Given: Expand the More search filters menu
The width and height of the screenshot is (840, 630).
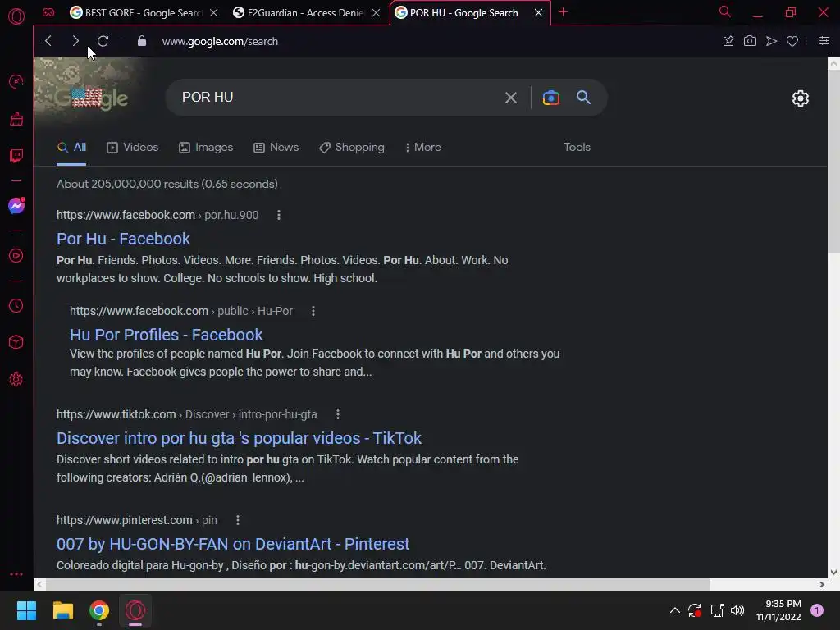Looking at the screenshot, I should (x=422, y=148).
